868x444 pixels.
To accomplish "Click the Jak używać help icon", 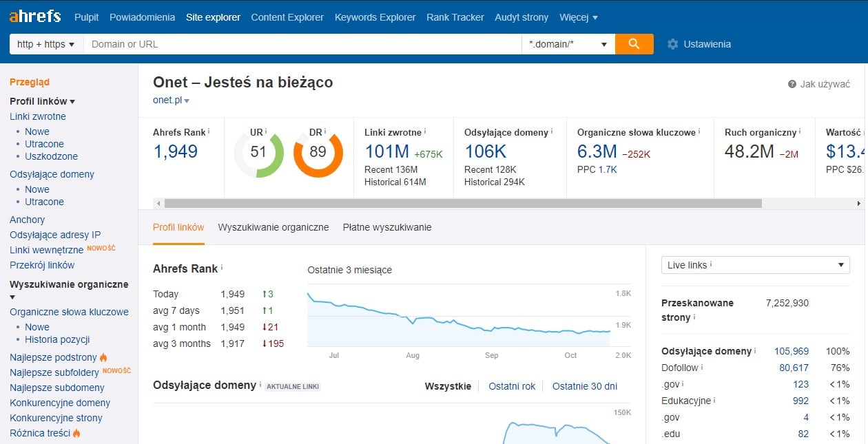I will click(792, 84).
